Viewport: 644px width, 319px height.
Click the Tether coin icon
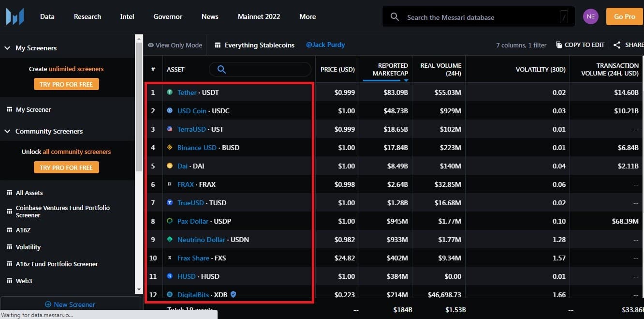(170, 92)
